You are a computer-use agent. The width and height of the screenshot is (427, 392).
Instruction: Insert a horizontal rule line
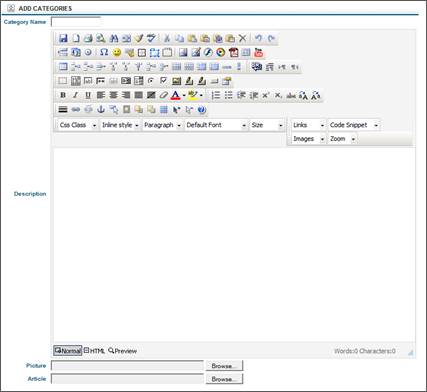coord(63,109)
